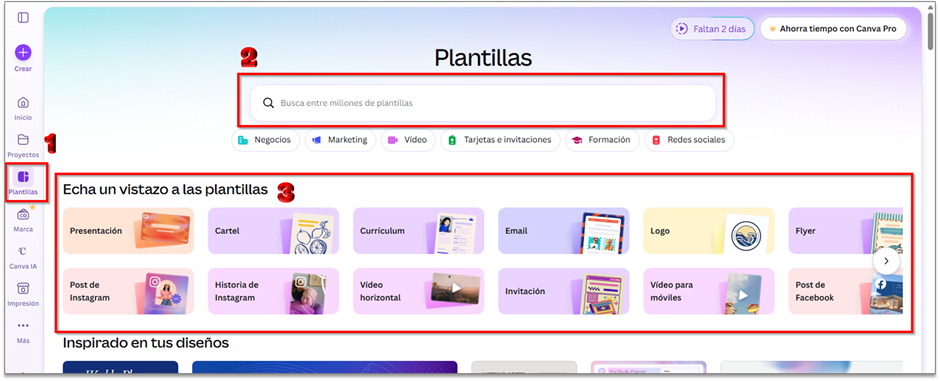Select the Marketing category chip
This screenshot has height=381, width=940.
[340, 140]
